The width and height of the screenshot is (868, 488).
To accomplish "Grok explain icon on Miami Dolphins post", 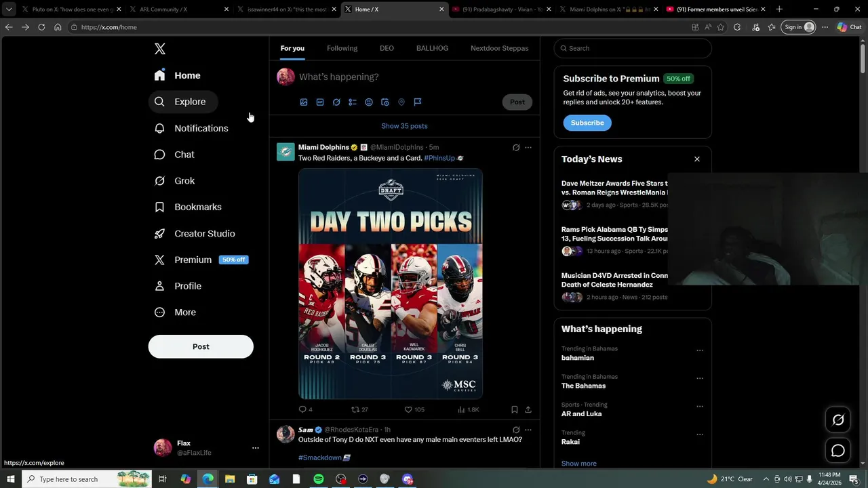I will tap(516, 147).
